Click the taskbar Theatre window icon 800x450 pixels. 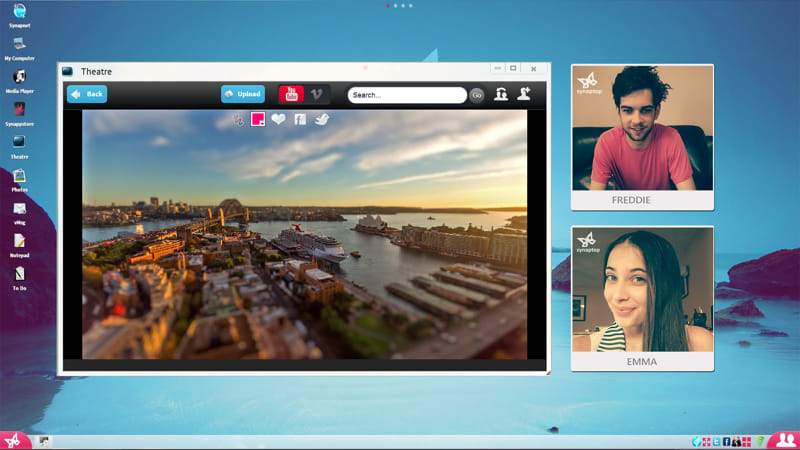(x=44, y=441)
